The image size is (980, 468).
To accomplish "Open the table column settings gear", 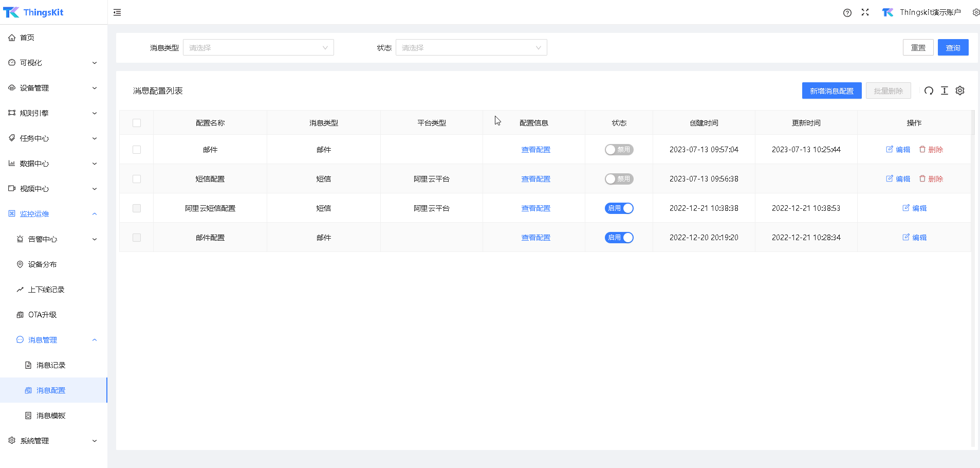I will pyautogui.click(x=960, y=91).
